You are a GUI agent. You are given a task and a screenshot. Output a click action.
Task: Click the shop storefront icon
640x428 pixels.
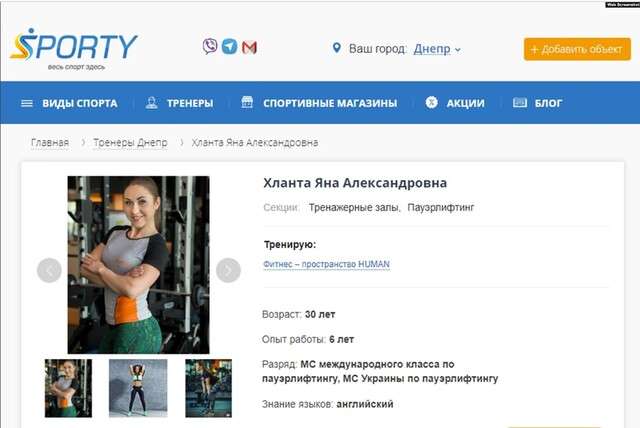247,102
